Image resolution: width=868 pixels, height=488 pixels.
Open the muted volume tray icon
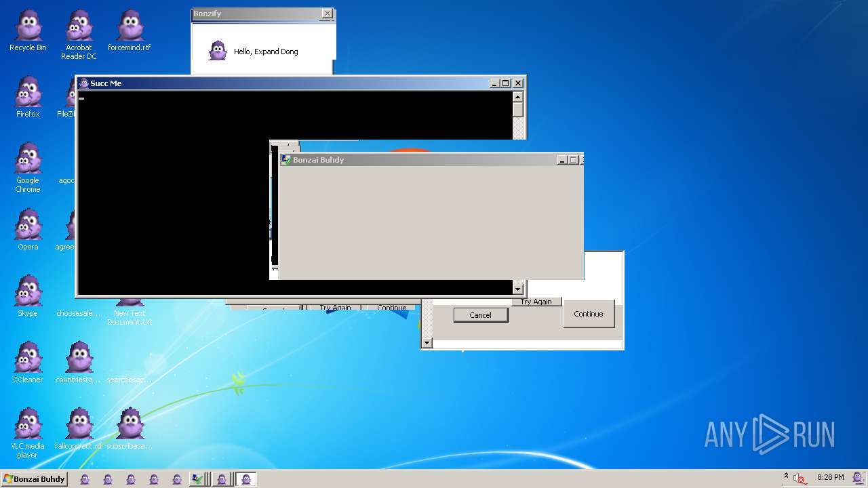click(800, 479)
